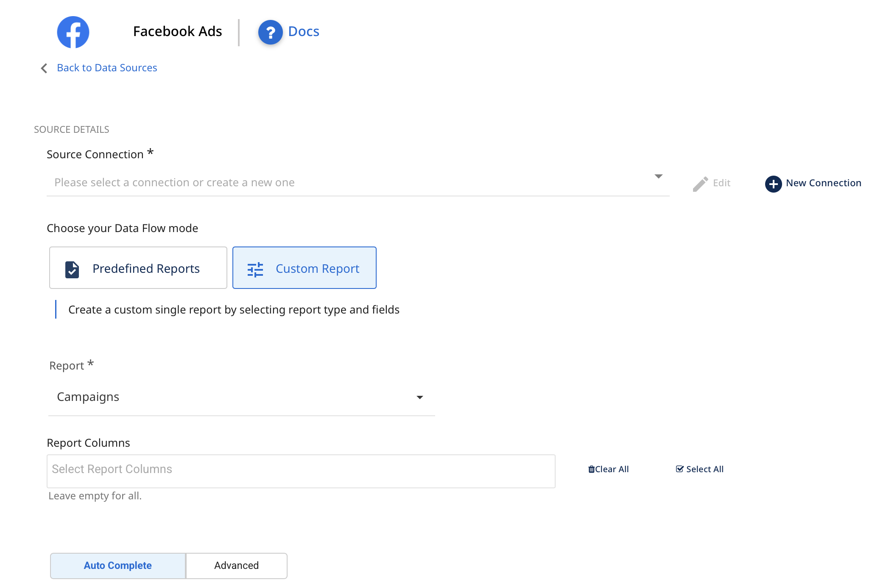
Task: Click the back chevron arrow icon
Action: click(x=44, y=68)
